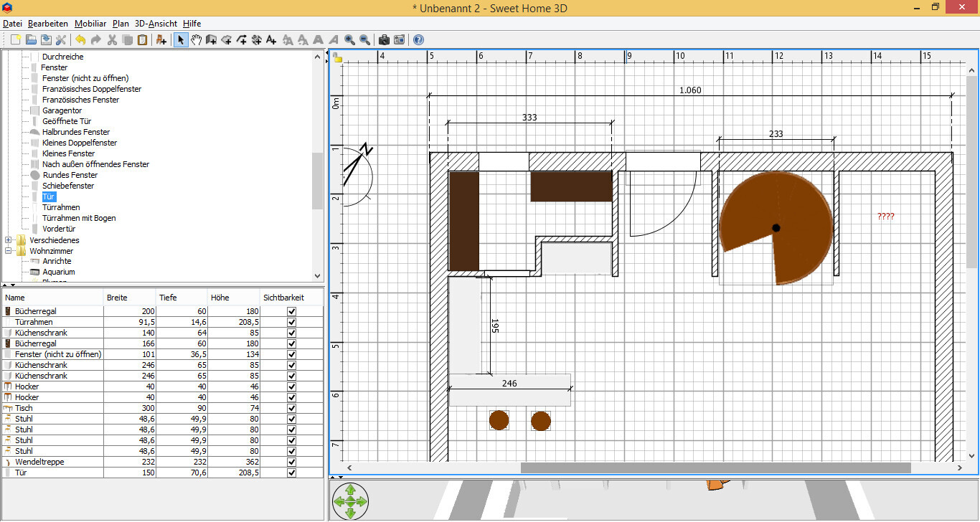
Task: Select the Create walls tool
Action: [x=211, y=39]
